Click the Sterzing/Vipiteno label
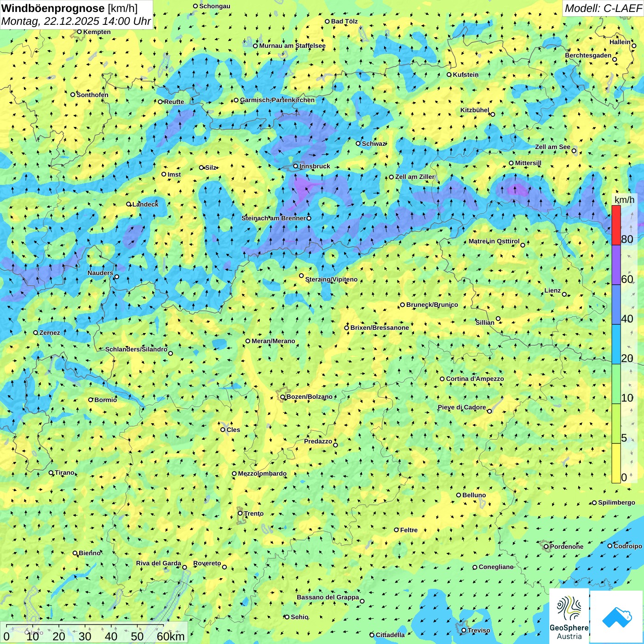644x644 pixels. tap(331, 279)
